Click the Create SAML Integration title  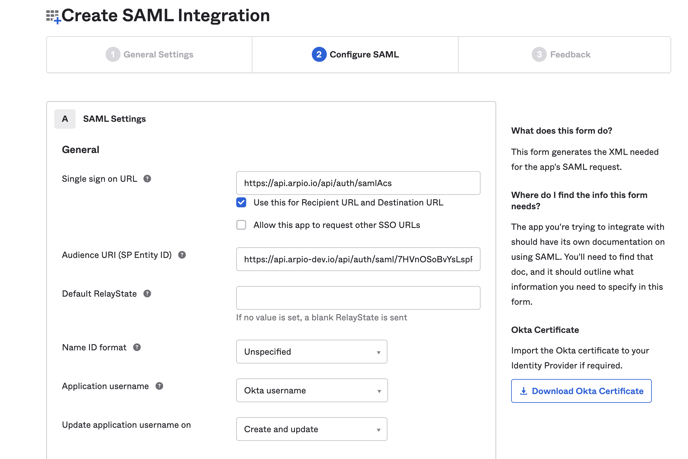point(165,15)
